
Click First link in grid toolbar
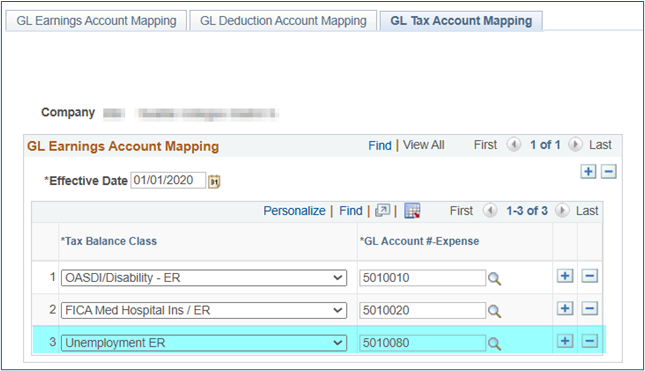pyautogui.click(x=461, y=211)
